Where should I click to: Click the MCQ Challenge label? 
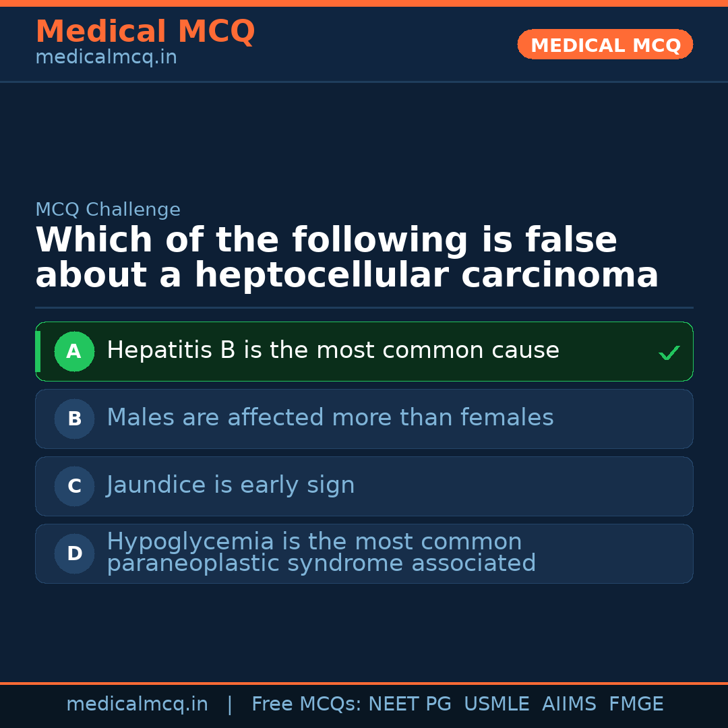(x=108, y=210)
